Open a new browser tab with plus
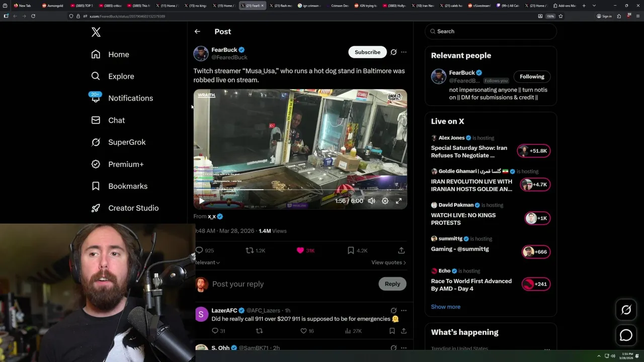This screenshot has height=362, width=644. tap(584, 6)
